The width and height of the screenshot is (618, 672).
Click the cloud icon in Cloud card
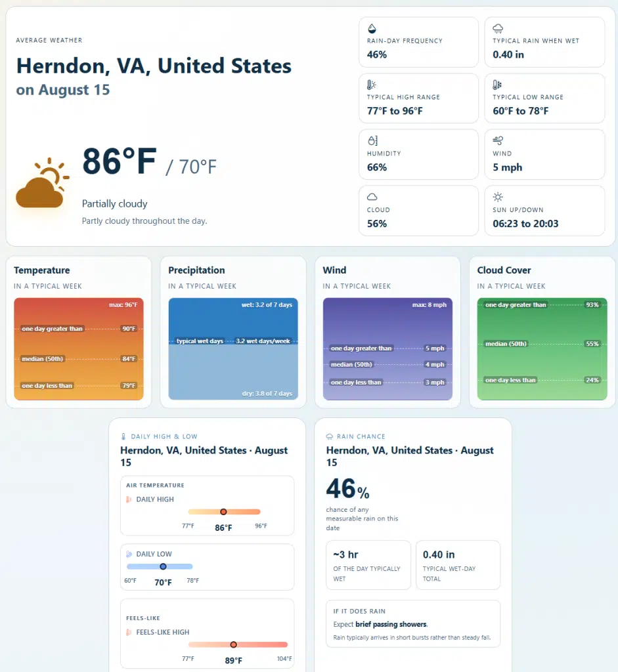tap(372, 197)
